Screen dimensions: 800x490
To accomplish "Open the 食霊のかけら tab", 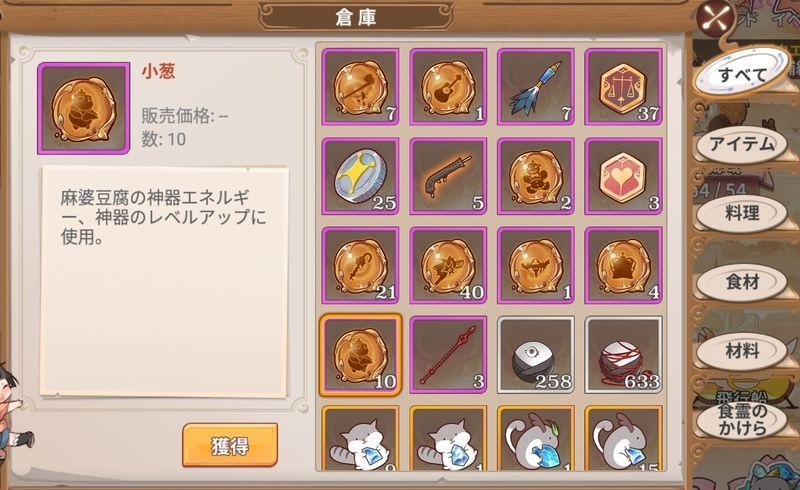I will [x=742, y=420].
